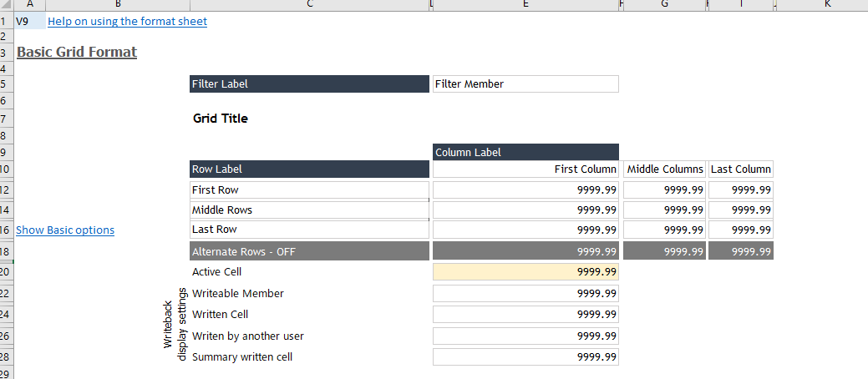
Task: Select cell A1 containing V9
Action: point(30,22)
